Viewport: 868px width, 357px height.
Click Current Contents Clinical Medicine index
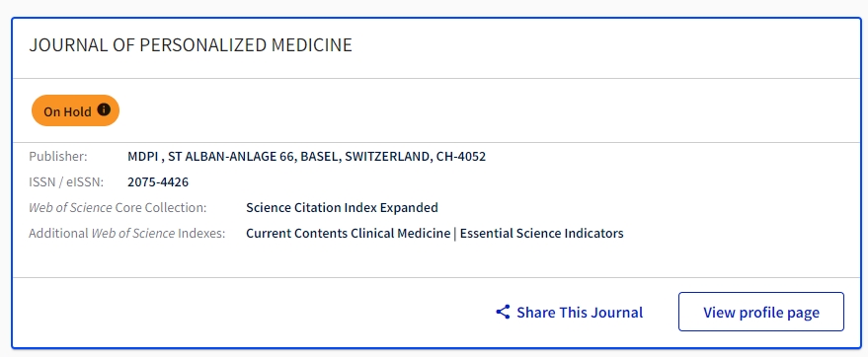pos(349,233)
